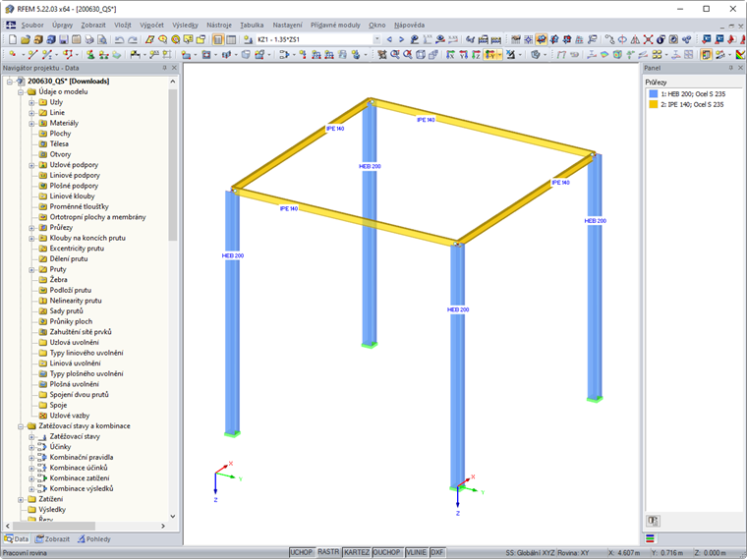This screenshot has height=560, width=747.
Task: Toggle OUCHOP object snap in status bar
Action: 387,552
